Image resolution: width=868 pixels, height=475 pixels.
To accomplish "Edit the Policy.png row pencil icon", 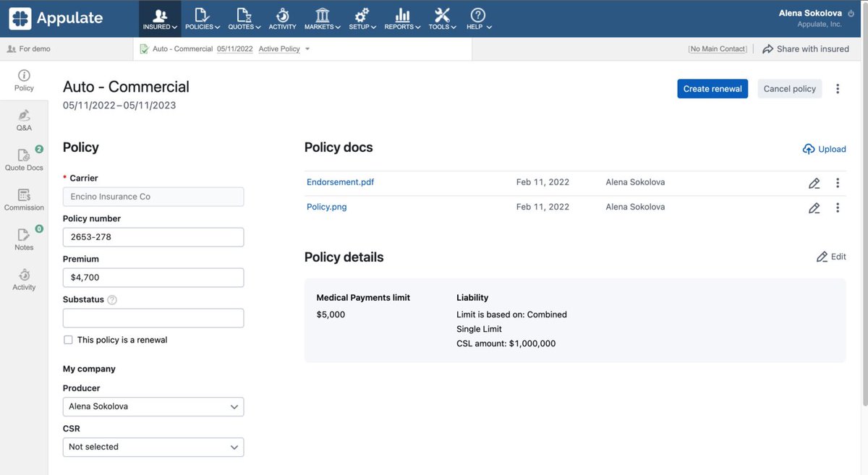I will click(814, 207).
